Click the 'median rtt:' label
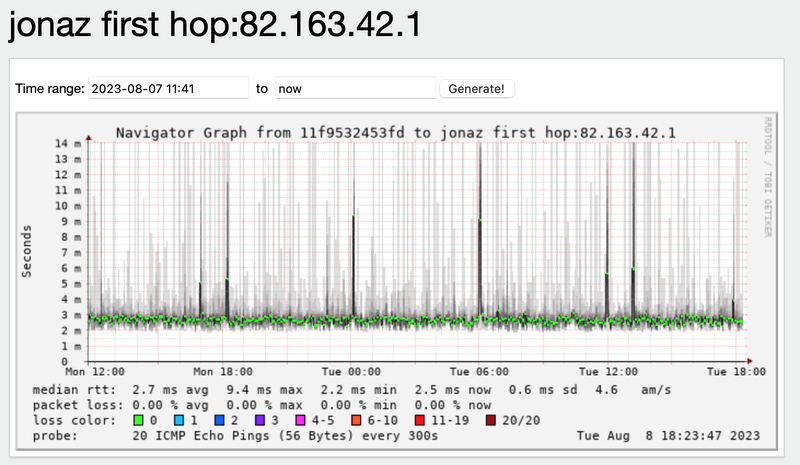The height and width of the screenshot is (465, 800). tap(74, 390)
